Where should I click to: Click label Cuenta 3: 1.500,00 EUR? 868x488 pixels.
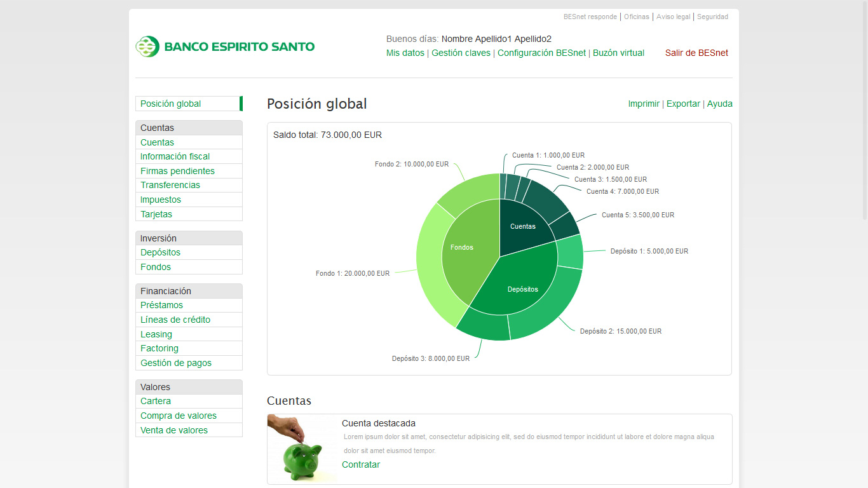pyautogui.click(x=611, y=179)
